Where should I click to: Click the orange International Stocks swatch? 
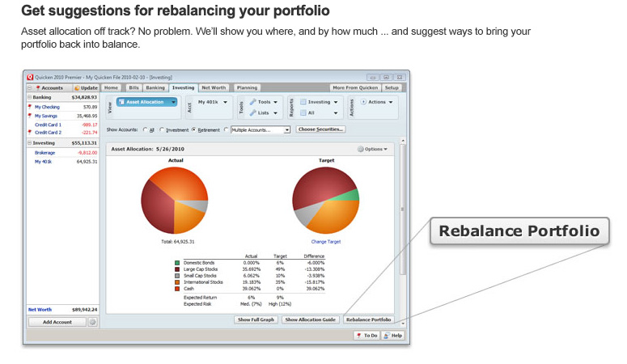point(177,282)
